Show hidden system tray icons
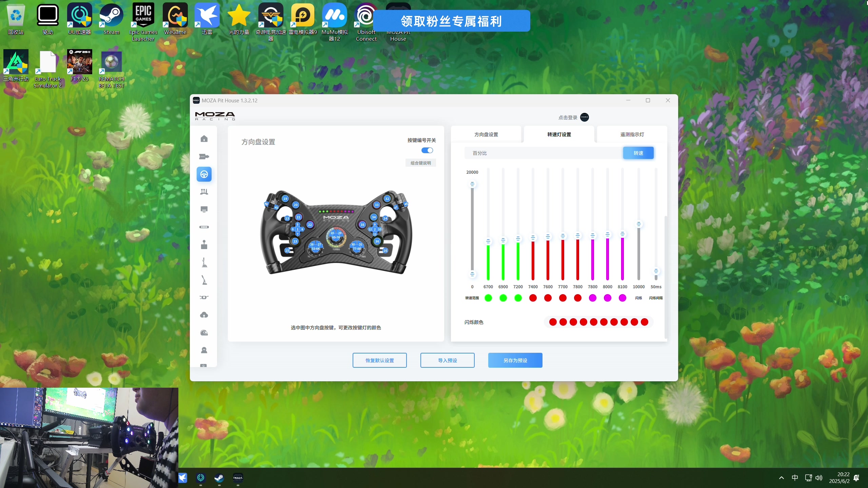Viewport: 868px width, 488px height. click(x=782, y=478)
